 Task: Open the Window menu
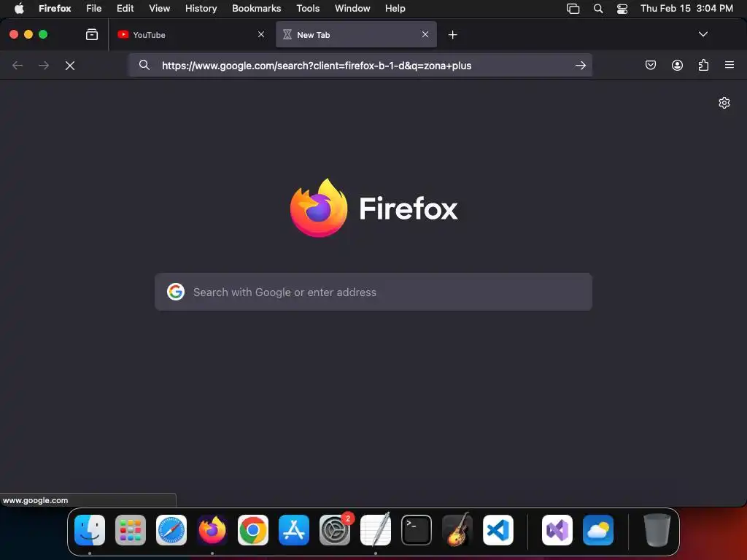[352, 9]
